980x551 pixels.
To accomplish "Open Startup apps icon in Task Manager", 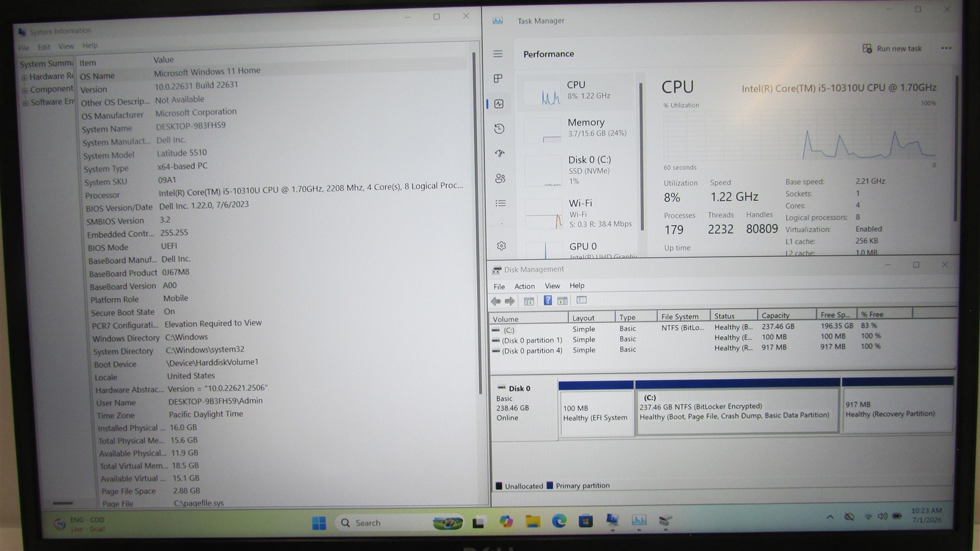I will 500,154.
